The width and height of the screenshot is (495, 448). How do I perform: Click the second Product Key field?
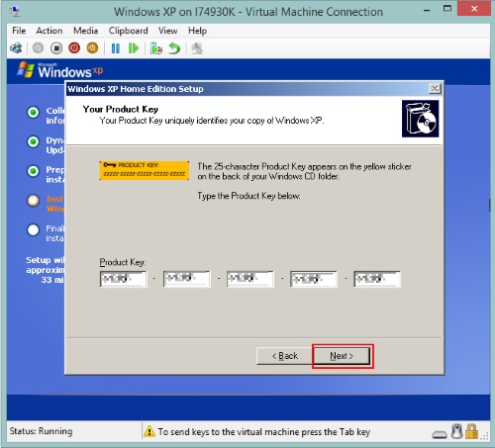pyautogui.click(x=186, y=279)
